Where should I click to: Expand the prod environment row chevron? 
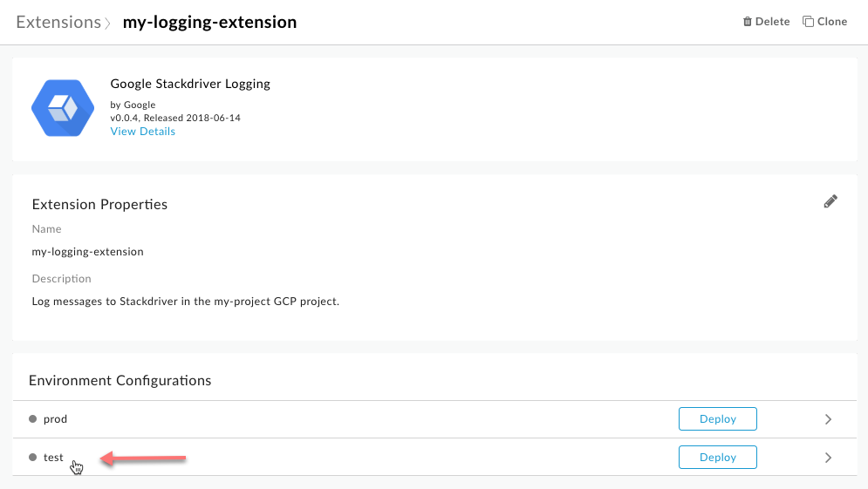tap(828, 419)
